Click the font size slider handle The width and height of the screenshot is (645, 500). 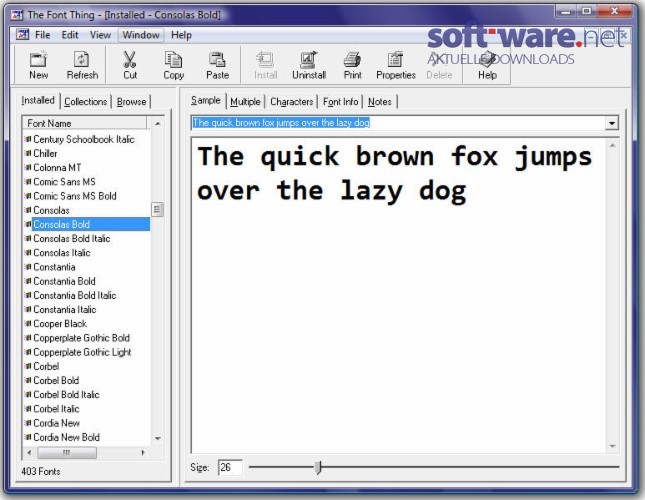point(318,467)
